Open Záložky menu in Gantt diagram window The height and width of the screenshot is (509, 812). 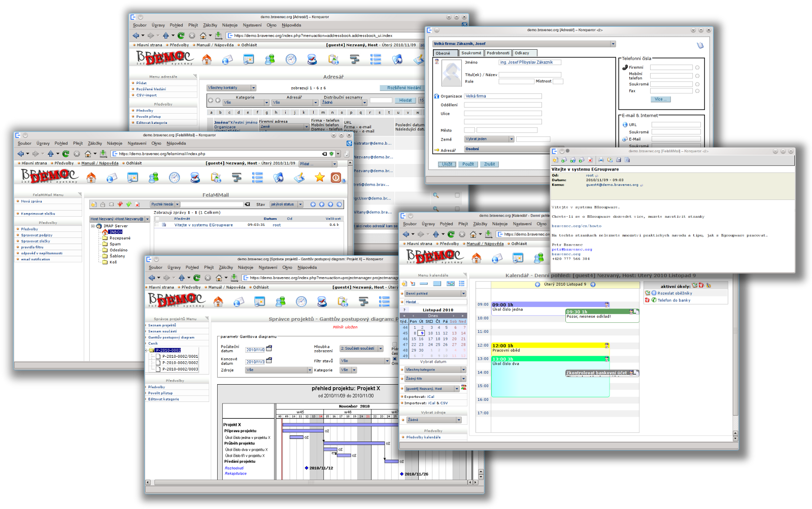[226, 267]
